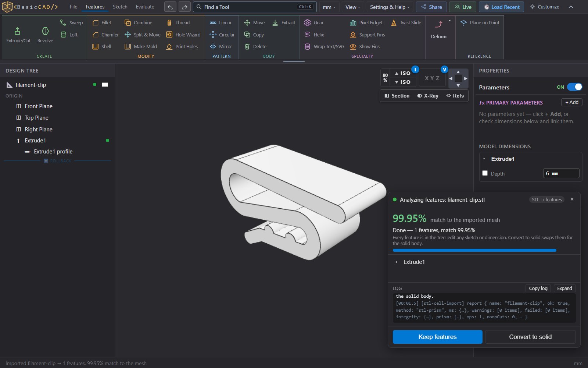
Task: Open the mm units dropdown
Action: (x=329, y=7)
